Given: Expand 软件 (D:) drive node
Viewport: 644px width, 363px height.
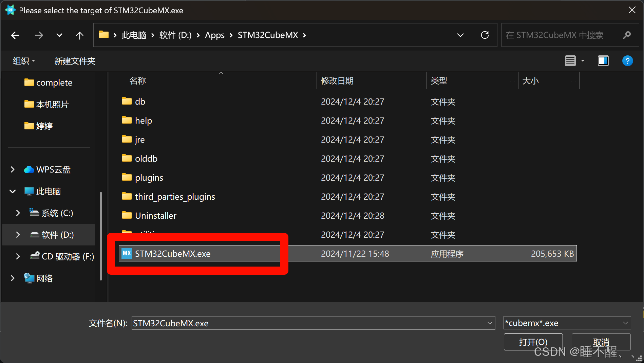Looking at the screenshot, I should [x=18, y=235].
